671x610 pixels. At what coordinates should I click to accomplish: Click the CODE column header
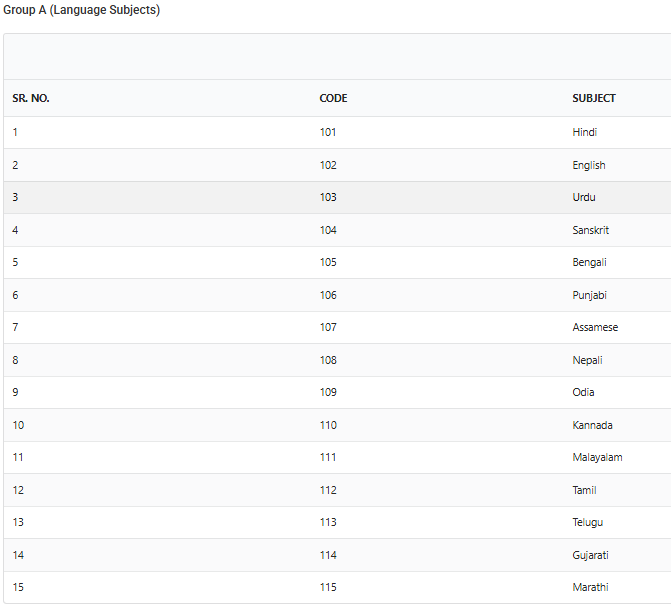(333, 98)
